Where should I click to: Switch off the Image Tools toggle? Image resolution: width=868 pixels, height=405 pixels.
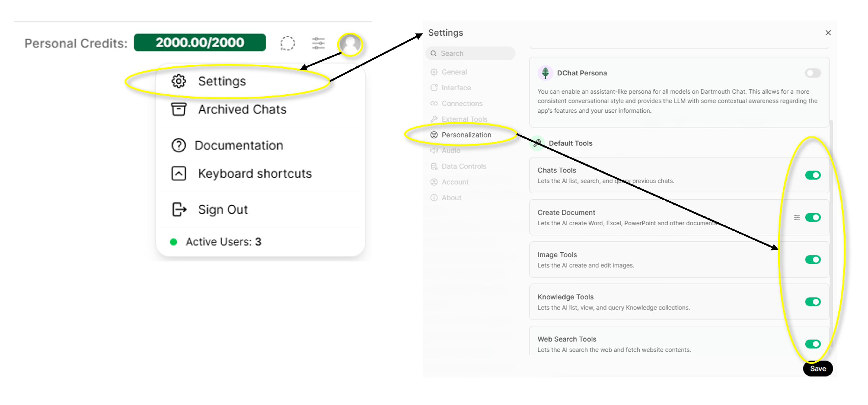(813, 260)
